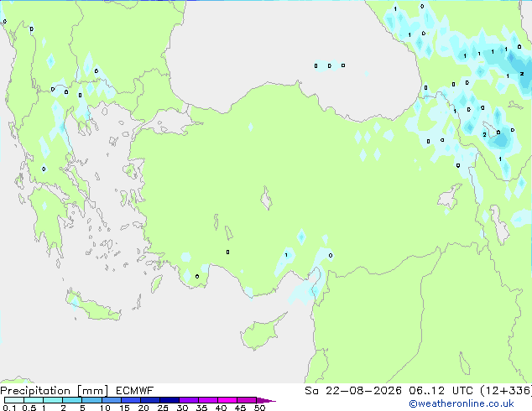Click the (12+336) forecast hour label
The height and width of the screenshot is (411, 532).
pyautogui.click(x=506, y=391)
